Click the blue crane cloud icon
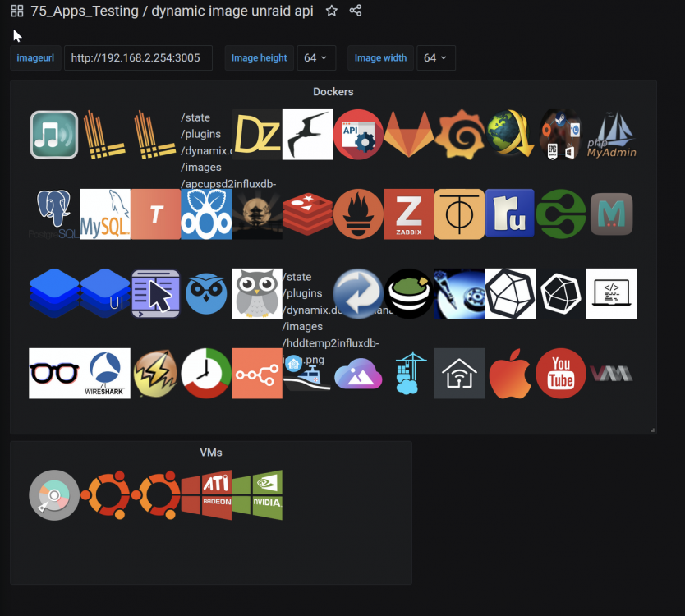Image resolution: width=685 pixels, height=616 pixels. pos(409,374)
